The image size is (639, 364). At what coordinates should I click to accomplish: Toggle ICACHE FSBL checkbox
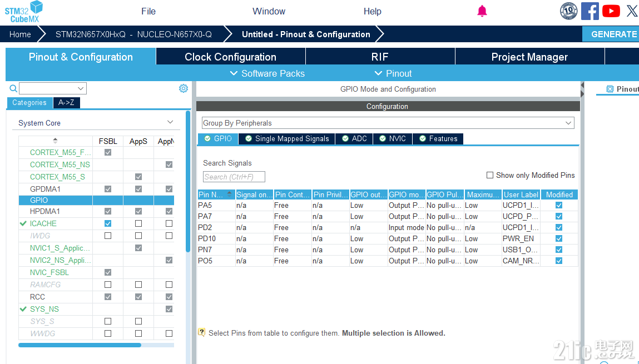[108, 223]
